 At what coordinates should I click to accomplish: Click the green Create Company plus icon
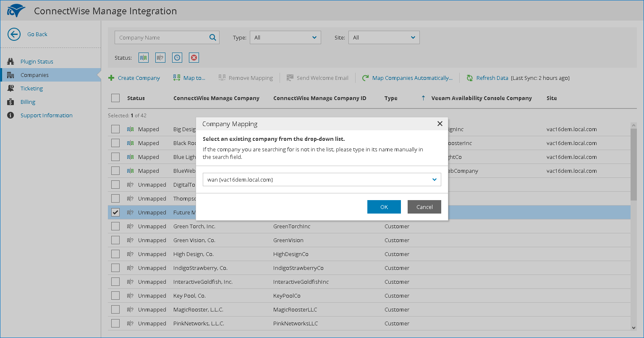click(111, 78)
